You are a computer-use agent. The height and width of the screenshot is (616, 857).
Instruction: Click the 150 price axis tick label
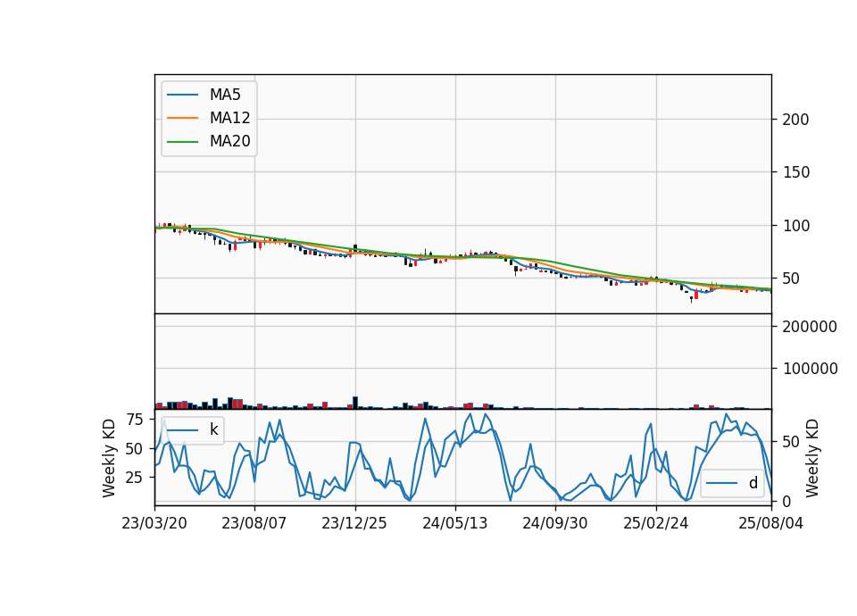click(795, 172)
